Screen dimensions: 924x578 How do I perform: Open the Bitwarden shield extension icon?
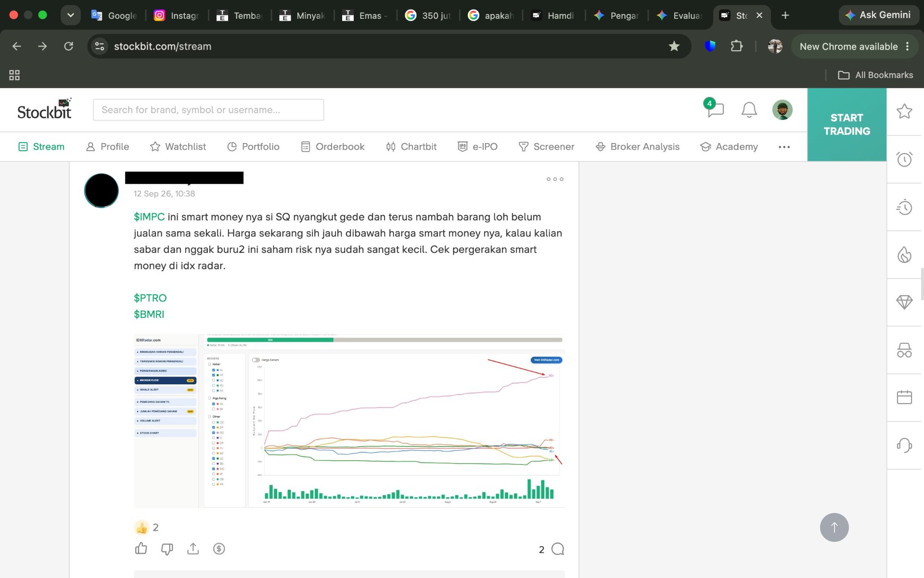tap(710, 46)
